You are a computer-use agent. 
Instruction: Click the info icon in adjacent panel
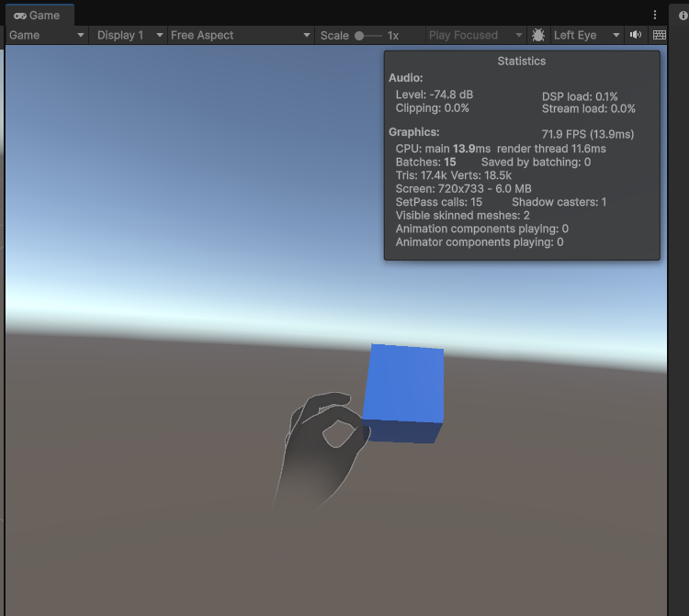[683, 16]
